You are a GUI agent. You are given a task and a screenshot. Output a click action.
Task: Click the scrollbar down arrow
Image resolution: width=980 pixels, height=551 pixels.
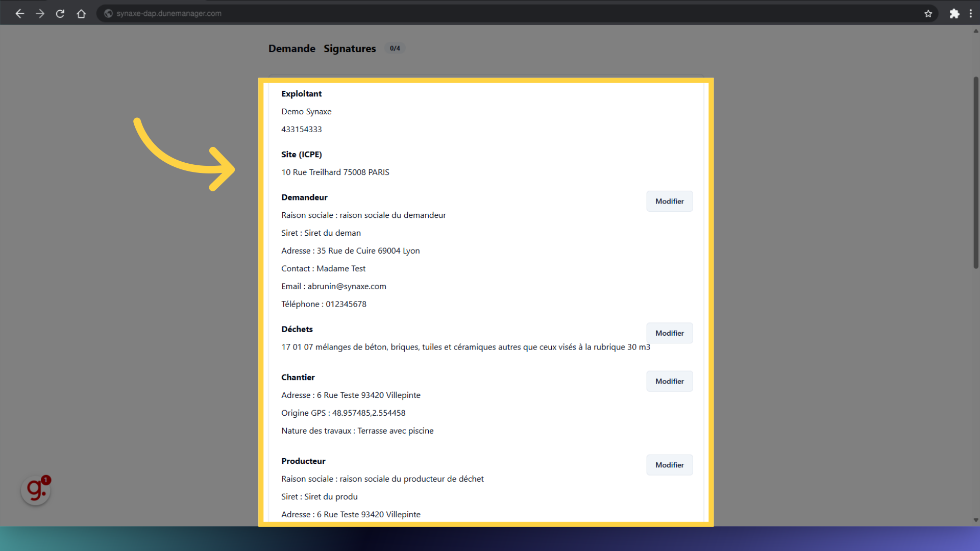tap(975, 520)
